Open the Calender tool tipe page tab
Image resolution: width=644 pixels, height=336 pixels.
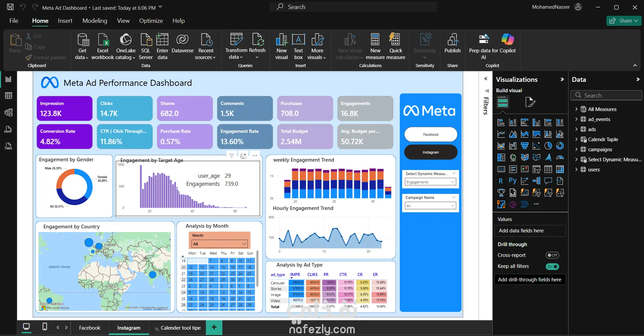(x=177, y=328)
